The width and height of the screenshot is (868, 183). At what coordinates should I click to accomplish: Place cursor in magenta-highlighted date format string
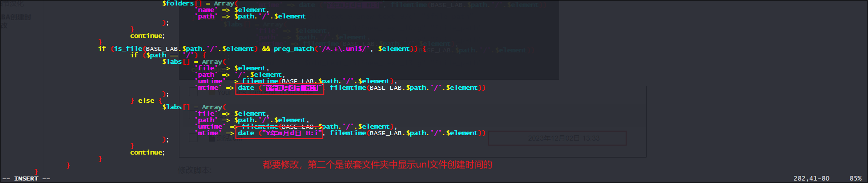[x=291, y=88]
